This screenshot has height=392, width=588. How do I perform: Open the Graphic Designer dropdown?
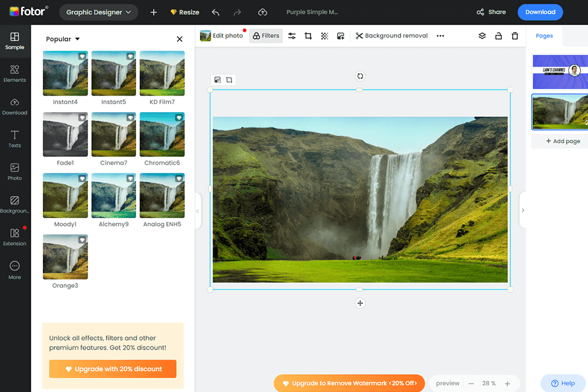click(99, 12)
